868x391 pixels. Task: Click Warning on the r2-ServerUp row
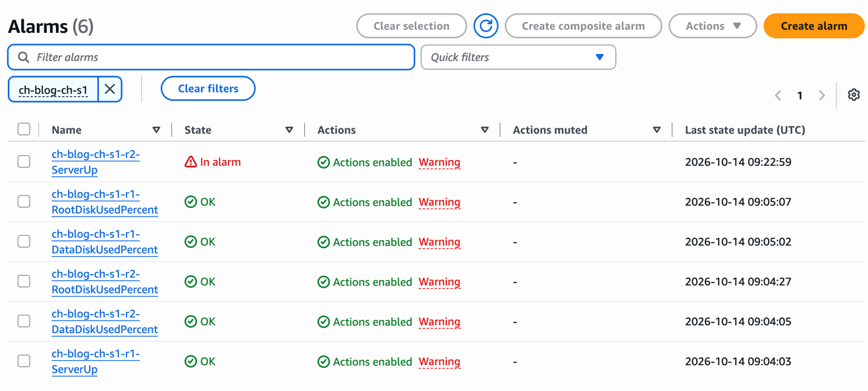pyautogui.click(x=439, y=162)
